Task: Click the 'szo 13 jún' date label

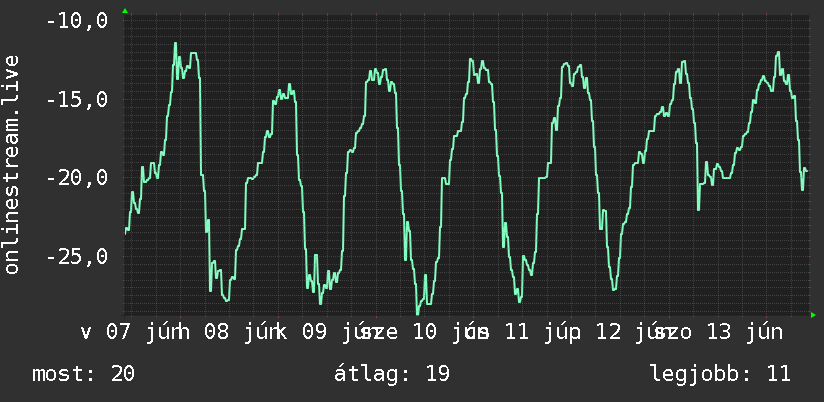Action: [x=718, y=332]
